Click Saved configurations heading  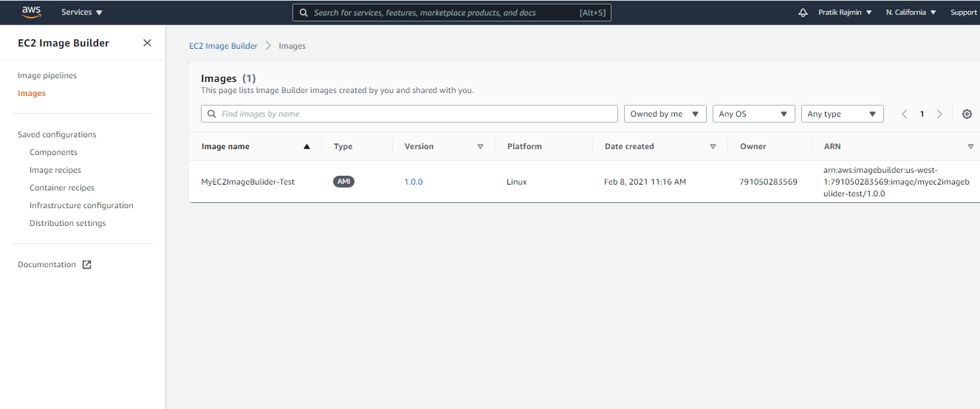57,134
